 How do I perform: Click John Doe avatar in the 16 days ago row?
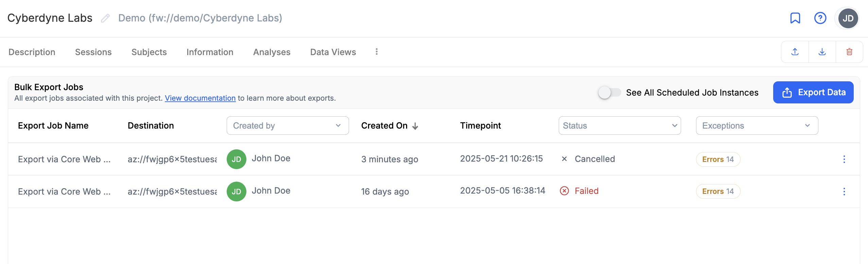(237, 192)
